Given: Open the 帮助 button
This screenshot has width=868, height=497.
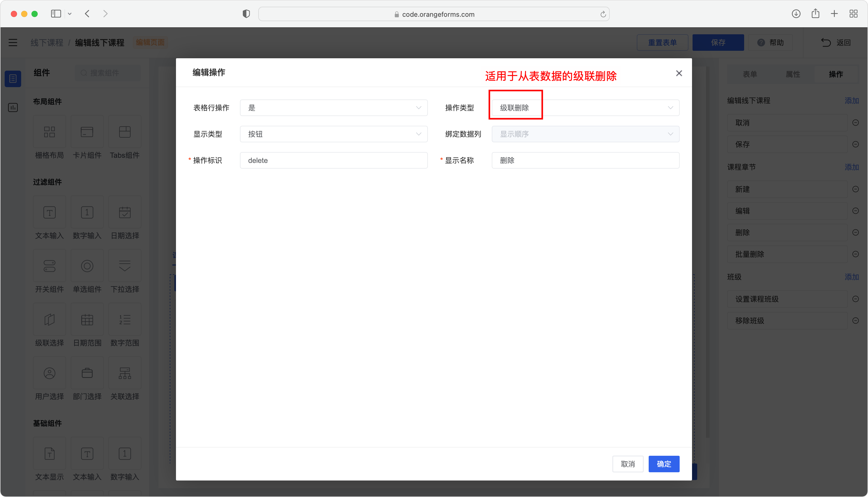Looking at the screenshot, I should (x=770, y=43).
